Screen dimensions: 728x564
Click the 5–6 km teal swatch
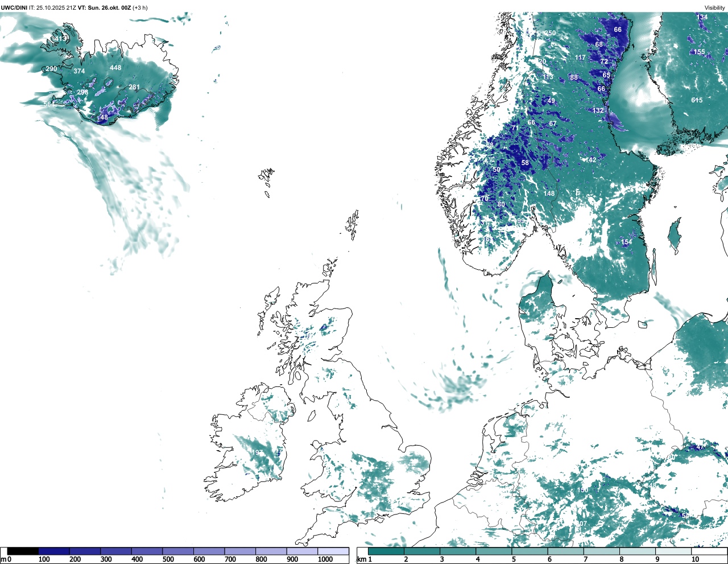pos(530,551)
